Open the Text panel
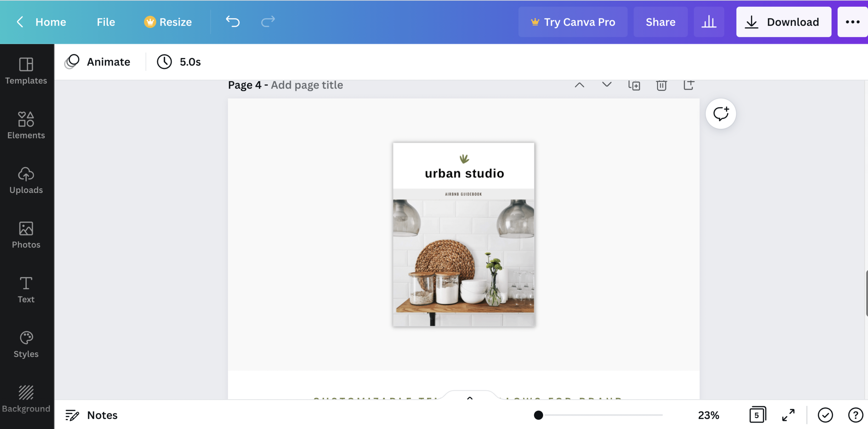 (x=26, y=289)
